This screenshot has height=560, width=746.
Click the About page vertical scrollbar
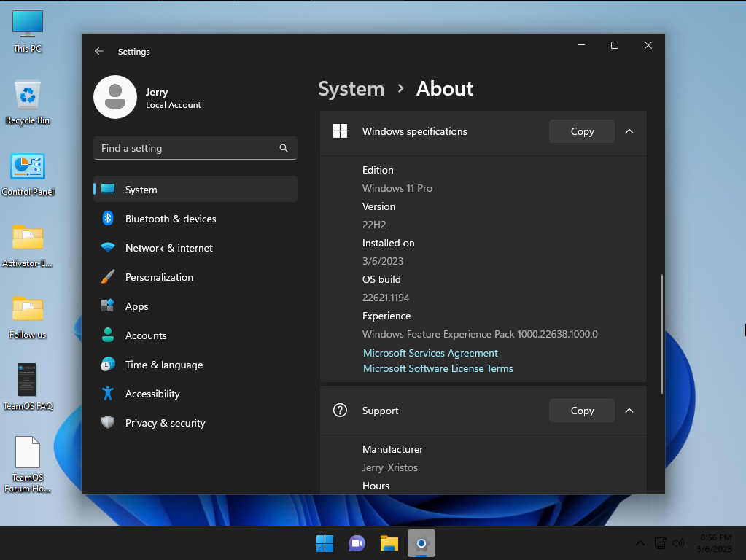662,334
